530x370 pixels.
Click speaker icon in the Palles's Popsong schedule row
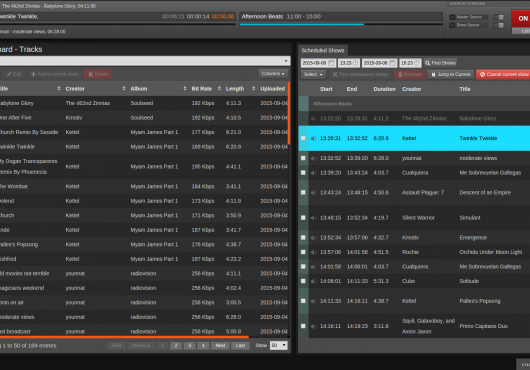313,301
